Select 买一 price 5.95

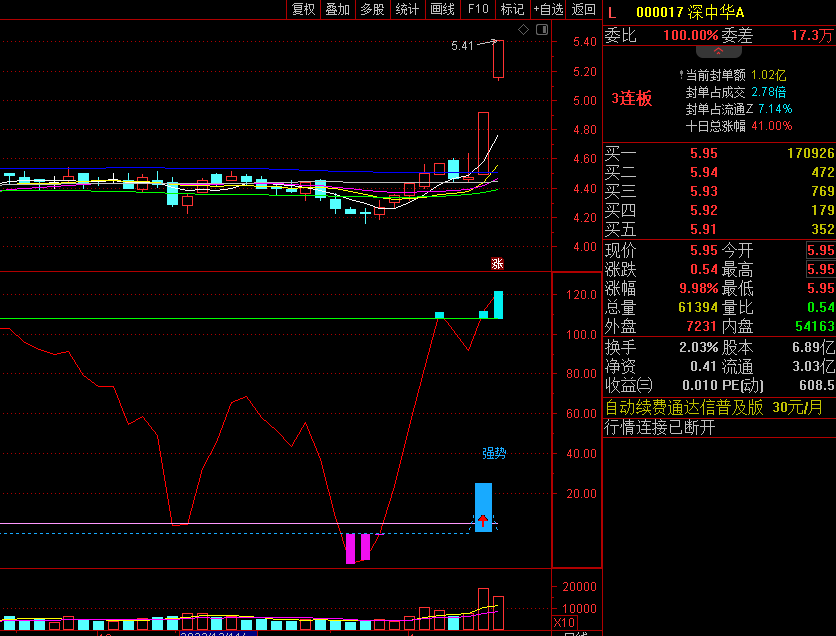[x=704, y=154]
